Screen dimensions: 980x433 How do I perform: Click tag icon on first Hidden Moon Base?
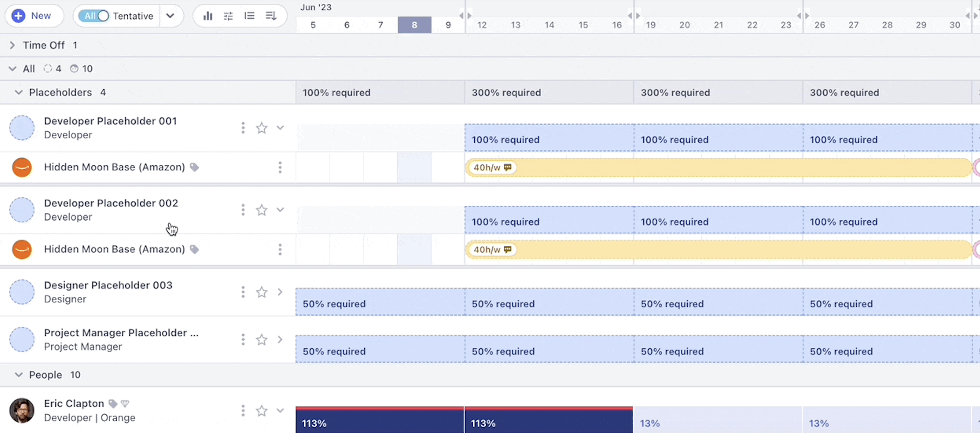pos(194,167)
